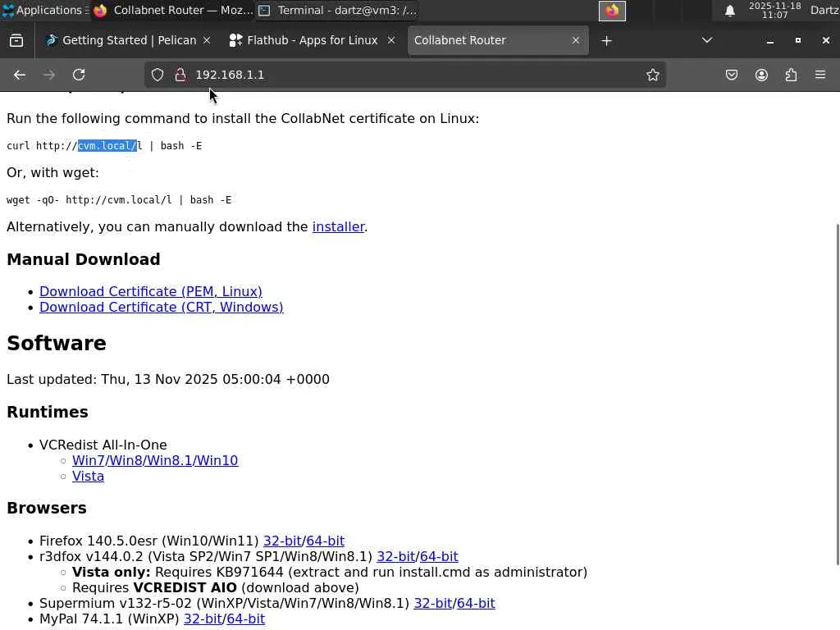The image size is (840, 630).
Task: Click the wget -qO- command line
Action: [119, 200]
